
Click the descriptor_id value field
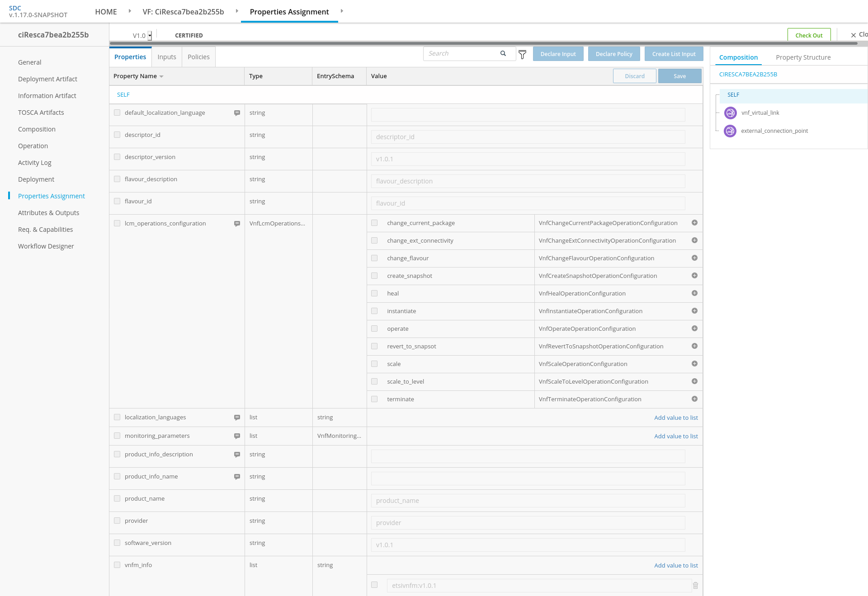[x=528, y=137]
